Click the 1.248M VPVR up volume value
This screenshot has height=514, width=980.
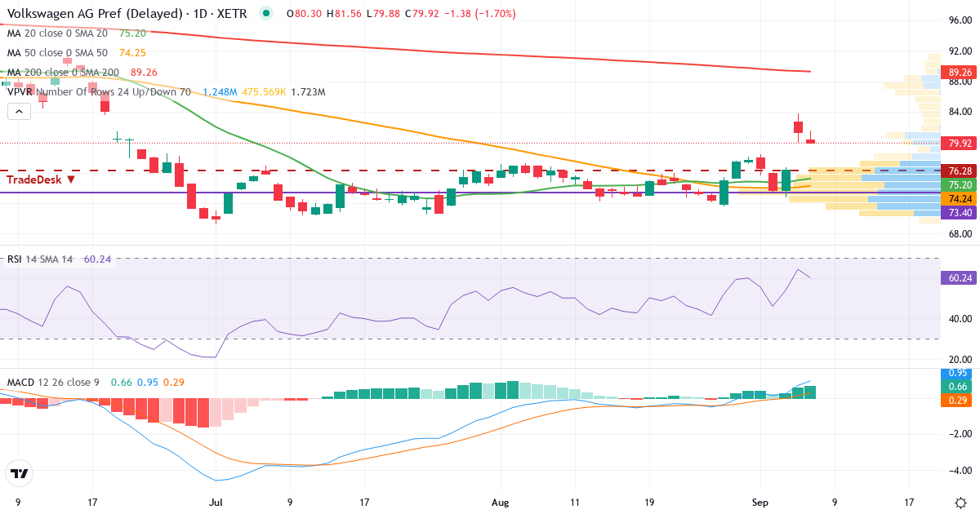click(220, 92)
